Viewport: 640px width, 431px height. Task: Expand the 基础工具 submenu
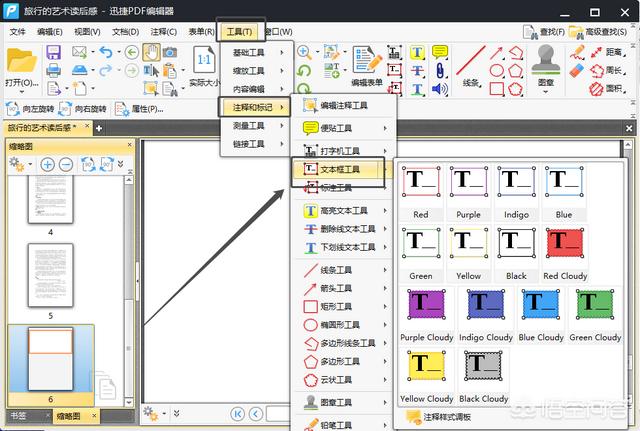pyautogui.click(x=257, y=53)
